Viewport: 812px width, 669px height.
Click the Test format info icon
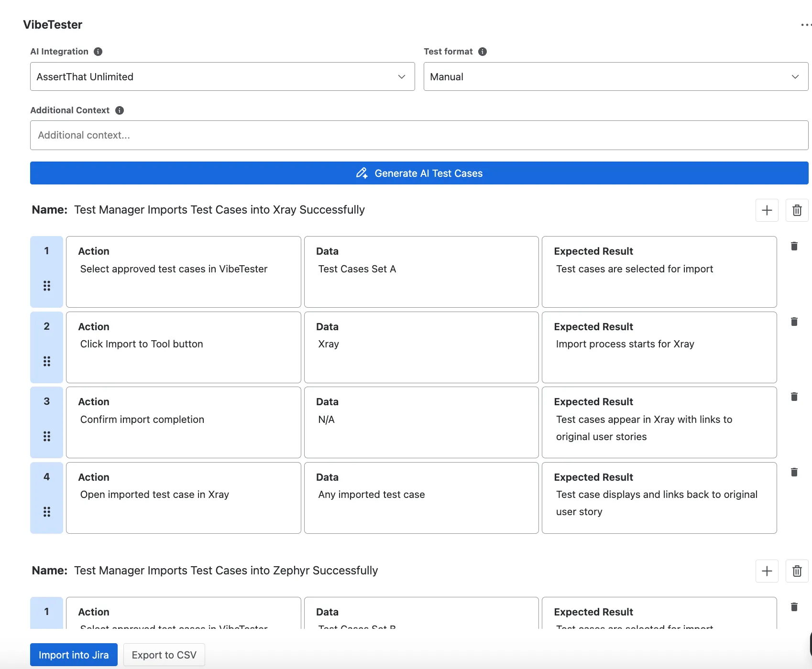(x=483, y=52)
